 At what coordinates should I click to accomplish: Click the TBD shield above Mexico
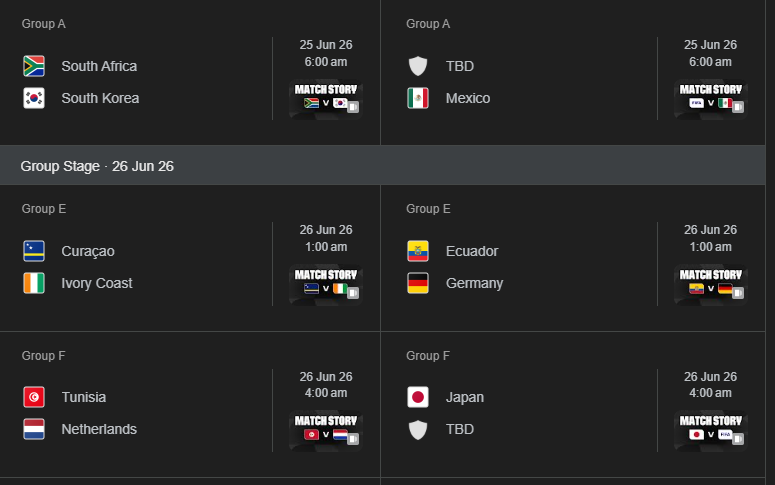pyautogui.click(x=418, y=66)
